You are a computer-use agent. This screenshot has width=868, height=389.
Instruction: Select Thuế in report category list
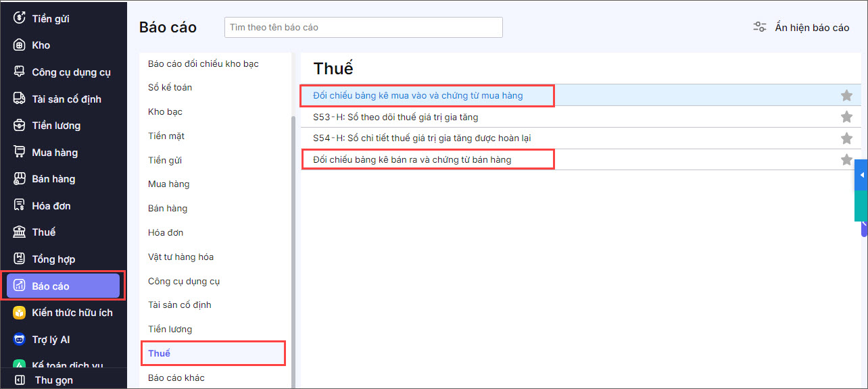(x=160, y=353)
